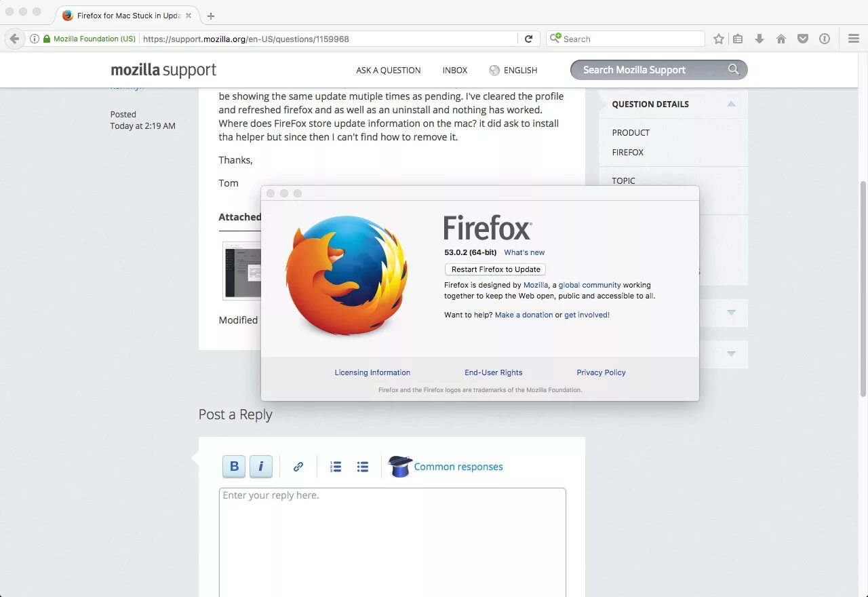
Task: Click the URL address bar
Action: pos(329,39)
